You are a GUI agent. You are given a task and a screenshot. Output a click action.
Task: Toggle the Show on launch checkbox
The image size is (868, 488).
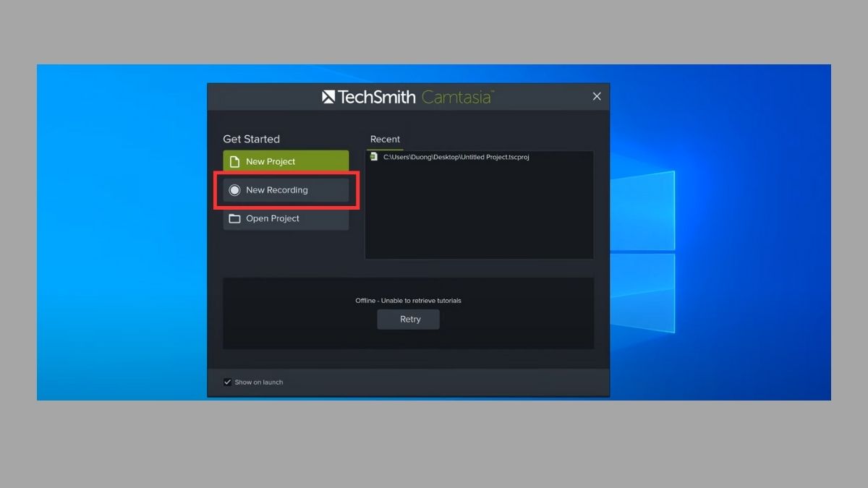point(228,382)
